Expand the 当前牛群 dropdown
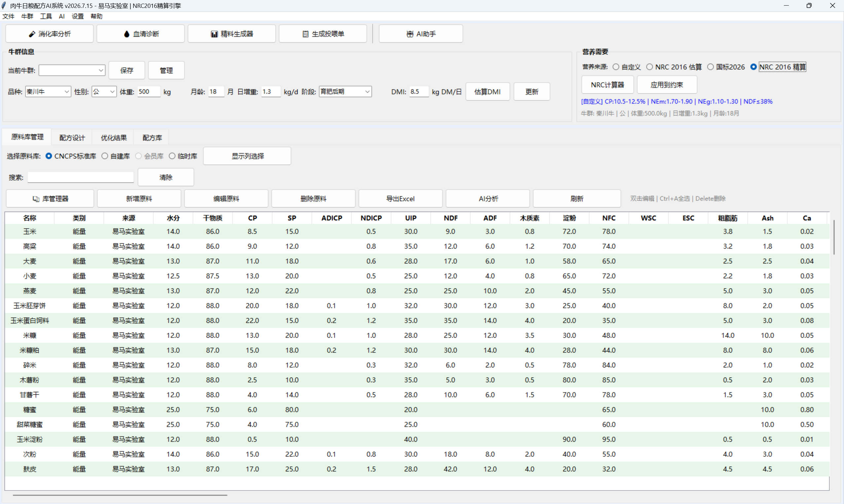Viewport: 844px width, 504px height. pyautogui.click(x=72, y=70)
